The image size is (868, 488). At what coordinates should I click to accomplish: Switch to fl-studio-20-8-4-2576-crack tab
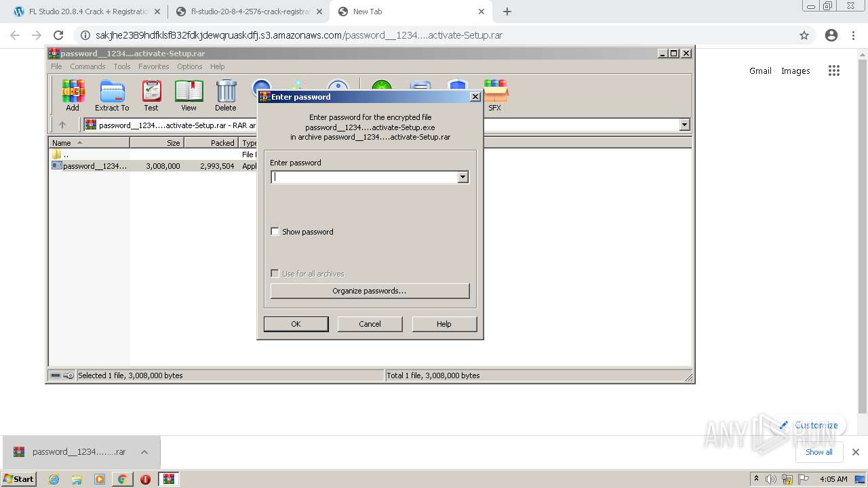pyautogui.click(x=248, y=12)
